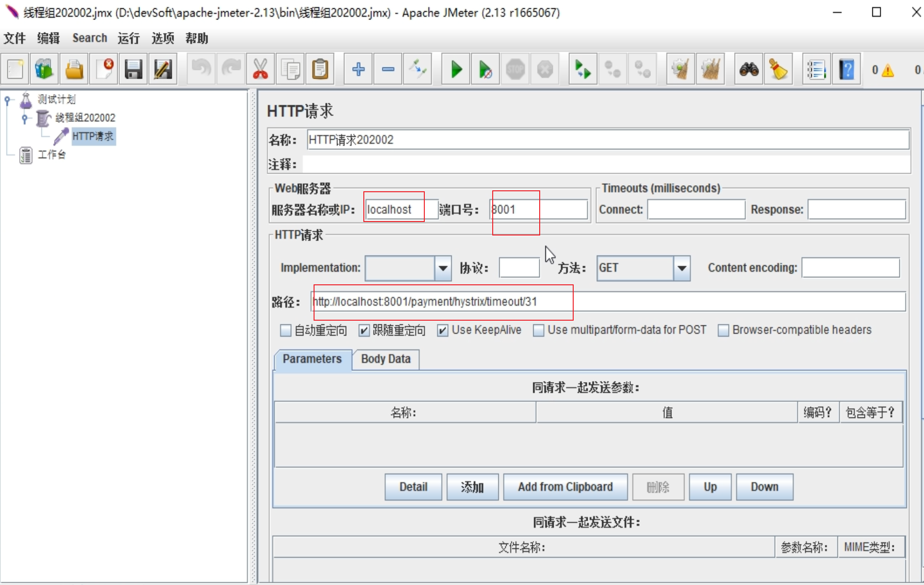Click the Content encoding field
Image resolution: width=924 pixels, height=585 pixels.
click(x=850, y=268)
